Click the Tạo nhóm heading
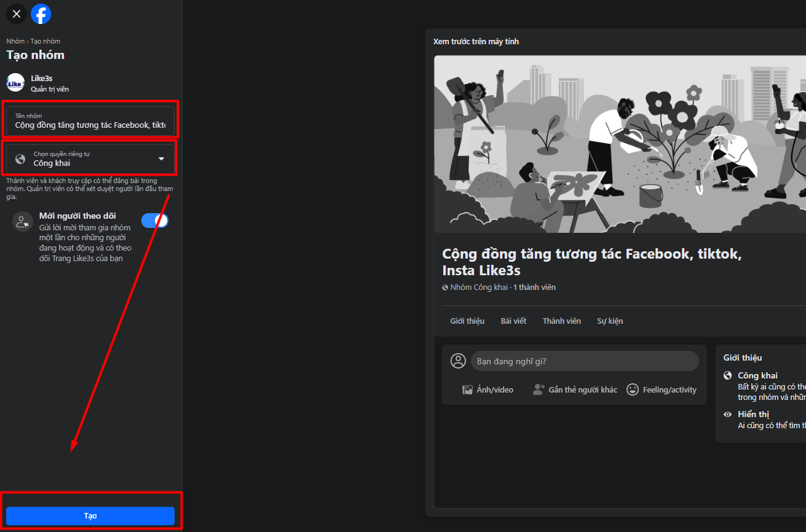 tap(35, 55)
